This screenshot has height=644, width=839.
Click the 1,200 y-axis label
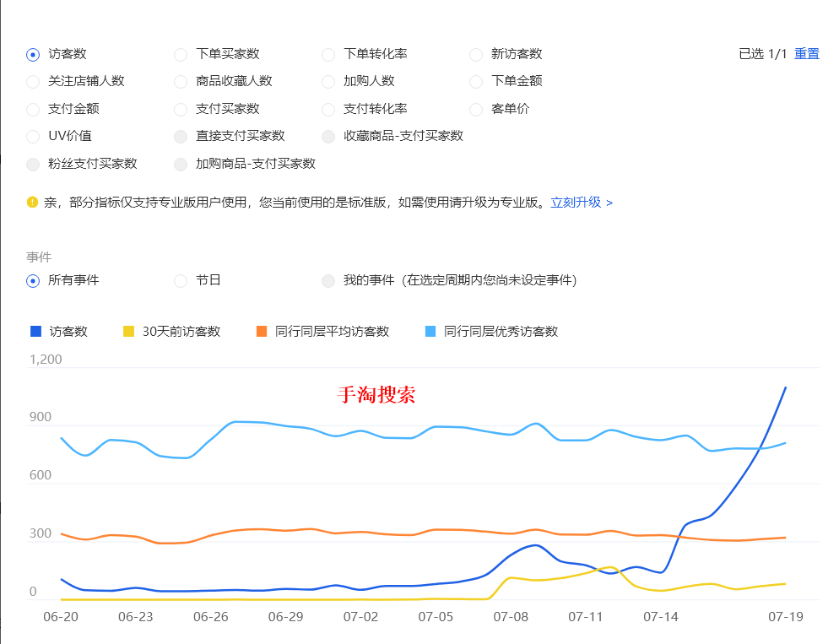[46, 360]
